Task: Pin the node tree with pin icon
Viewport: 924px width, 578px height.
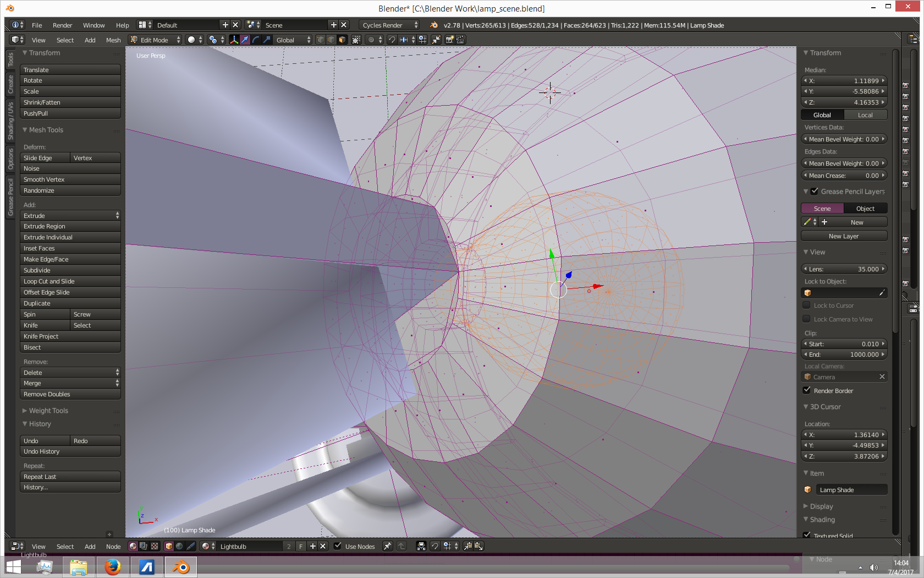Action: click(388, 546)
